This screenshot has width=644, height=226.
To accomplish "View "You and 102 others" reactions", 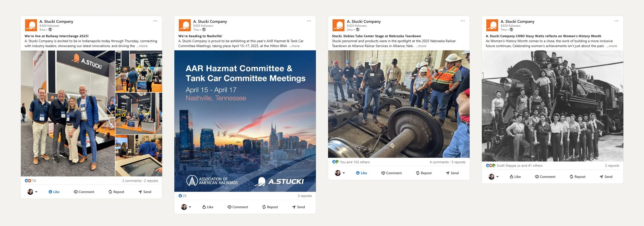I will 351,162.
